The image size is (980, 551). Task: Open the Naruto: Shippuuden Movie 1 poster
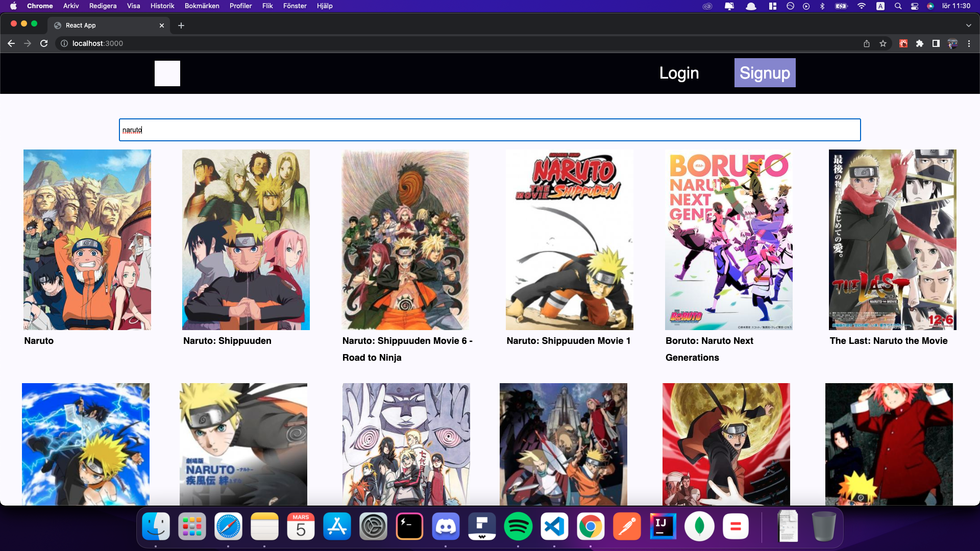(x=570, y=240)
